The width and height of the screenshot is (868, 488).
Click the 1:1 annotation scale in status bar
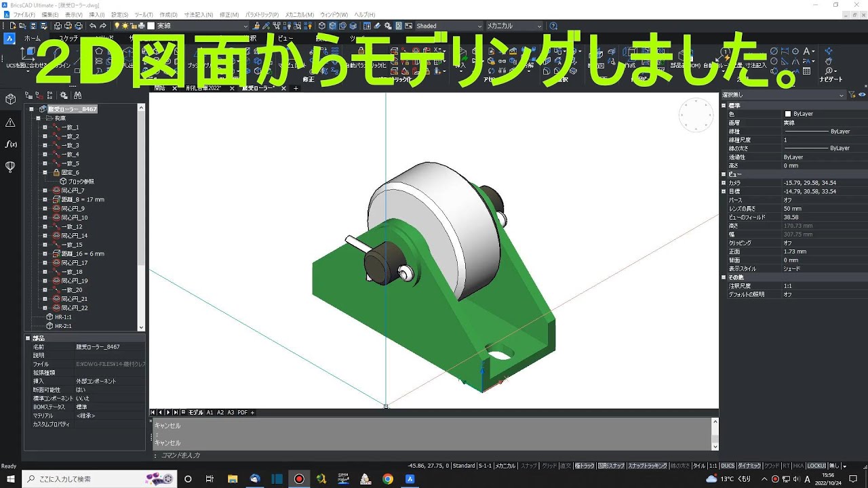click(713, 466)
